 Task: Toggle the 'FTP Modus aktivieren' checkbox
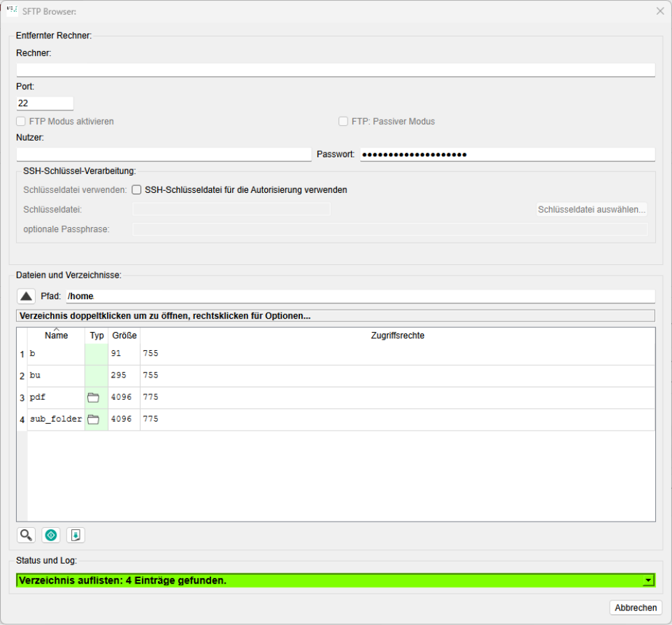click(x=20, y=121)
